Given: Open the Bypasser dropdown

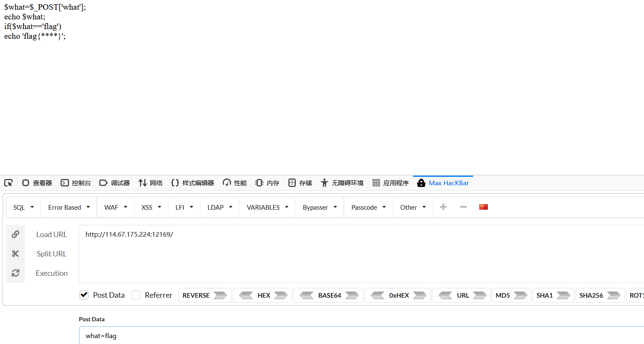Looking at the screenshot, I should click(x=320, y=207).
